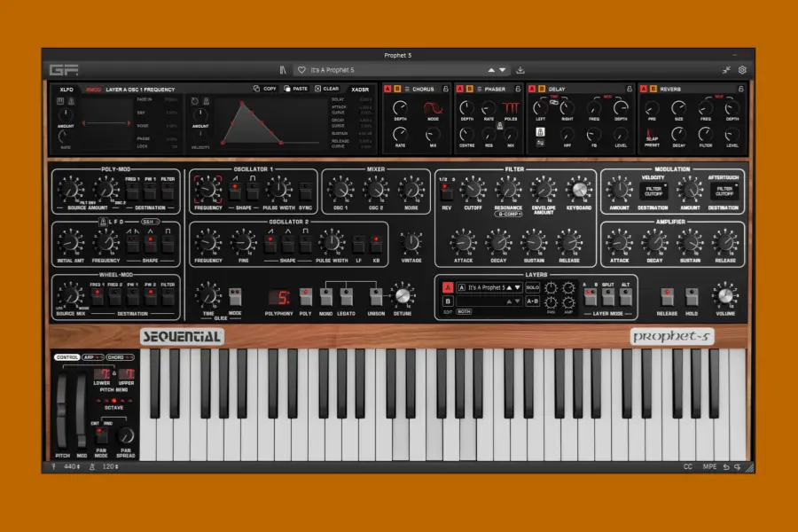Viewport: 798px width, 532px height.
Task: Toggle Wheel-Mod FREQ 1 destination switch
Action: pyautogui.click(x=97, y=297)
